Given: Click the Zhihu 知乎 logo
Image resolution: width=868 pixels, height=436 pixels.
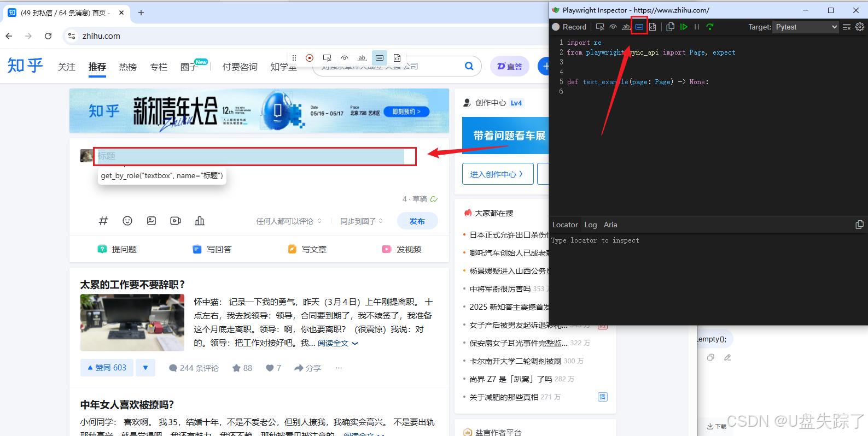Looking at the screenshot, I should click(x=25, y=66).
